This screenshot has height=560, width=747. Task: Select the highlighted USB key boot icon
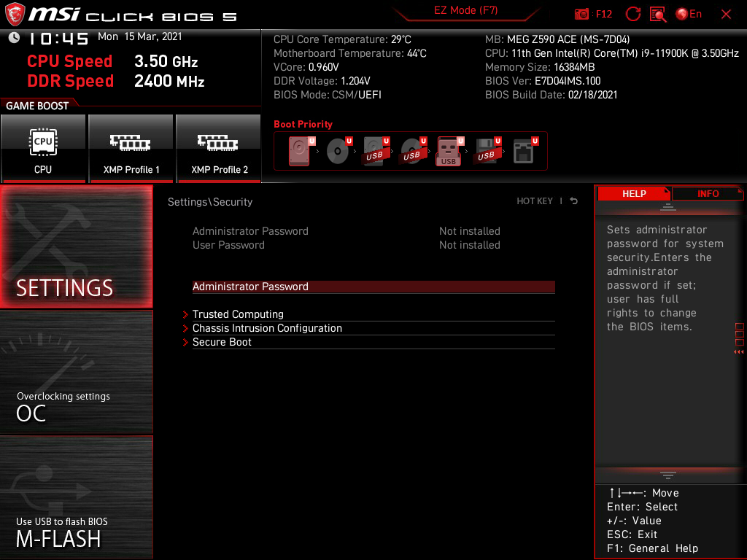pos(449,151)
